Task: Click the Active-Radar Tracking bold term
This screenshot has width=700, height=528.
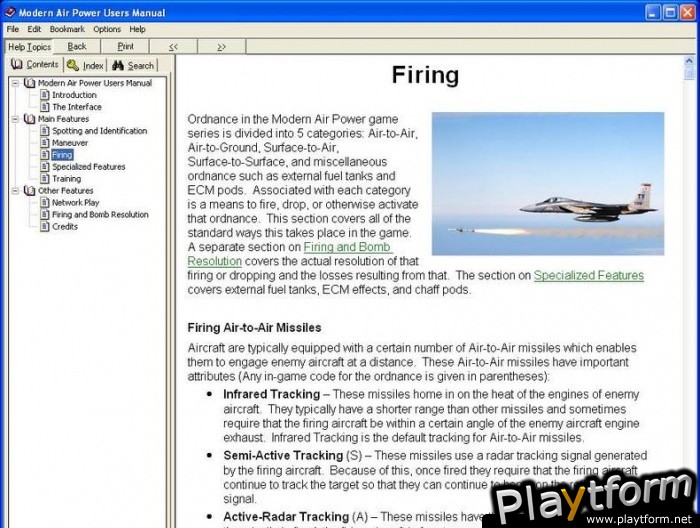Action: pos(286,516)
